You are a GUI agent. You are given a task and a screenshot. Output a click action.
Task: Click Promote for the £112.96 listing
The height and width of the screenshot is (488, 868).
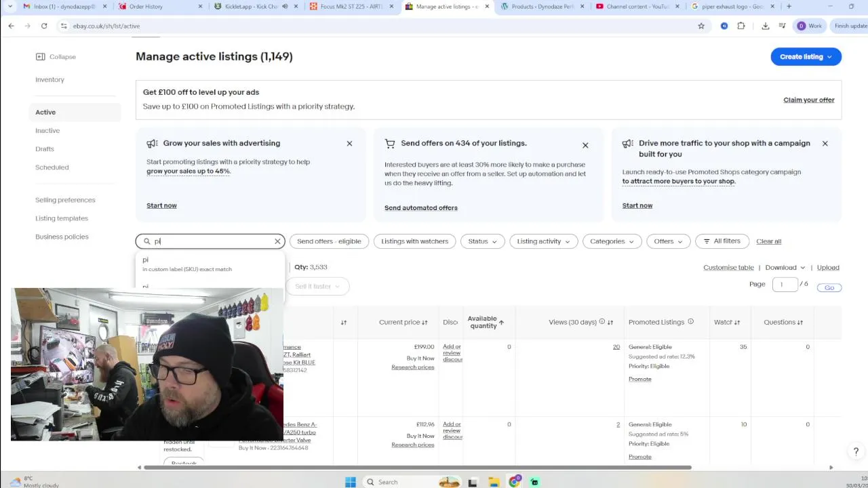(640, 457)
